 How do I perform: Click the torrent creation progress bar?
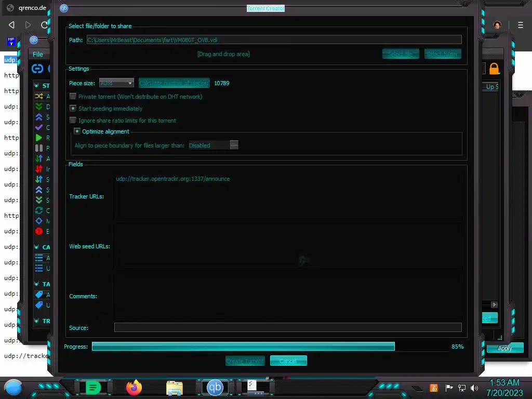[270, 347]
